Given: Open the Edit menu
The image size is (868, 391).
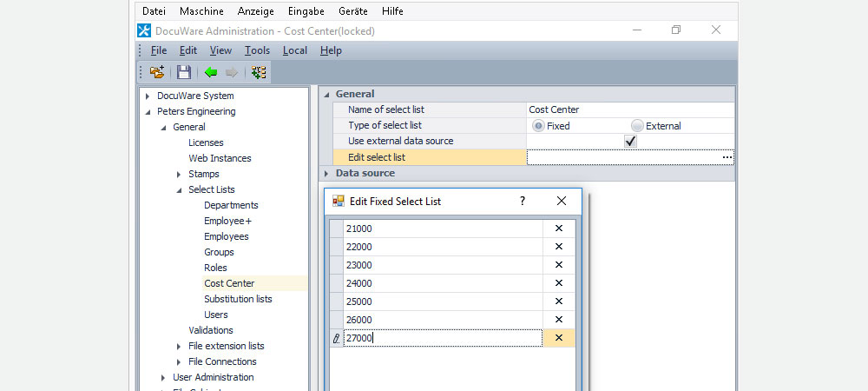Looking at the screenshot, I should (x=188, y=50).
